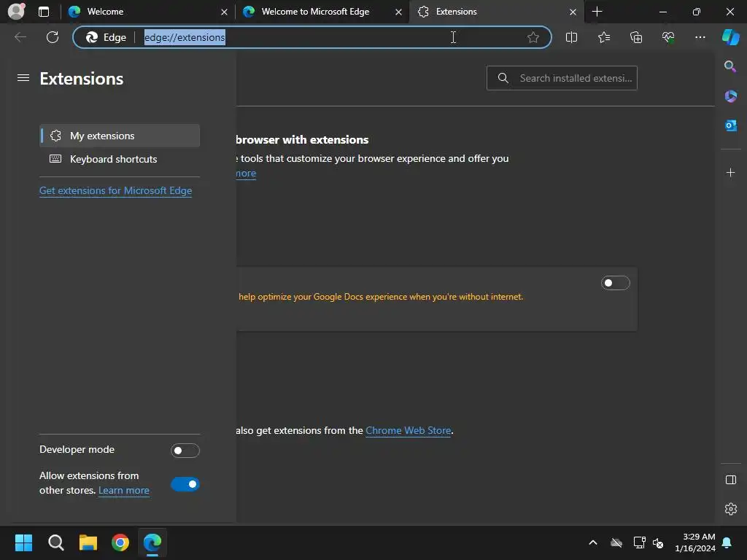Open Settings and more ellipsis menu
The width and height of the screenshot is (747, 560).
[700, 37]
